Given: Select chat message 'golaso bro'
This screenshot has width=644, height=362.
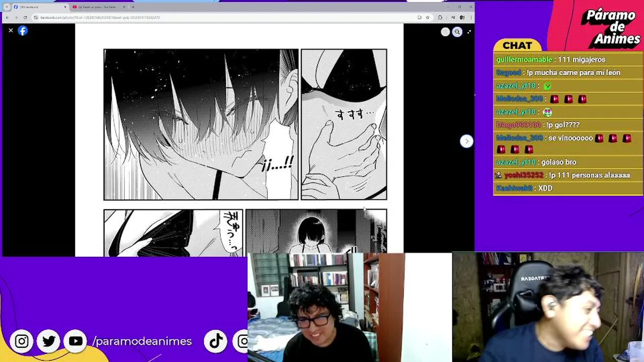Looking at the screenshot, I should click(x=558, y=162).
